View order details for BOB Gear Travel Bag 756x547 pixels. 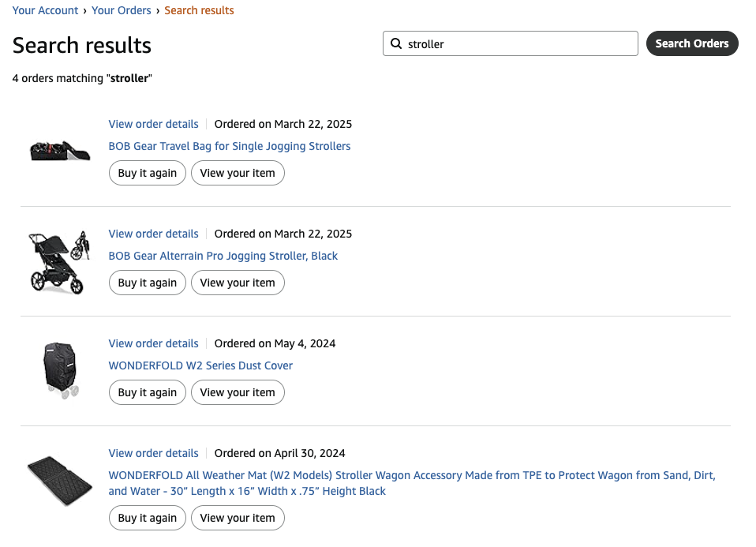point(153,124)
